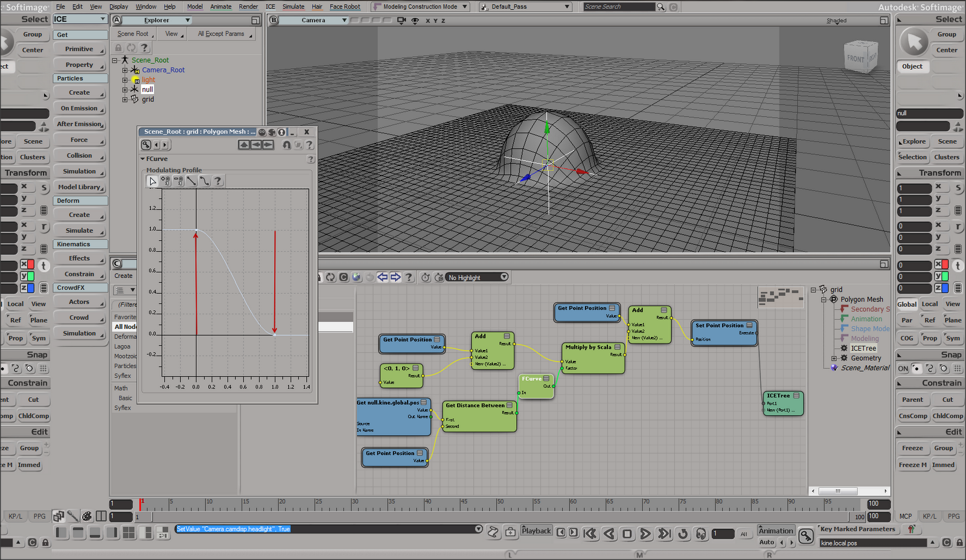966x560 pixels.
Task: Open the Default_Pass dropdown
Action: pos(525,7)
